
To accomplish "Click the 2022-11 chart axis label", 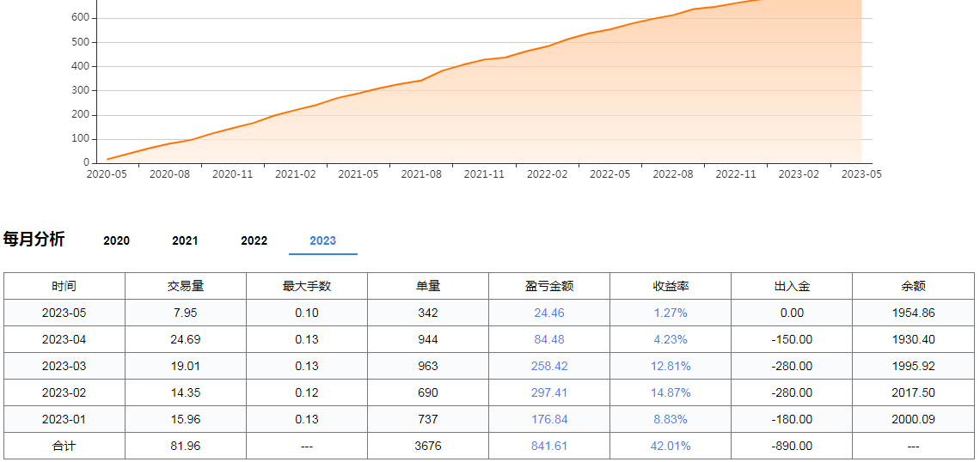I will pos(736,174).
